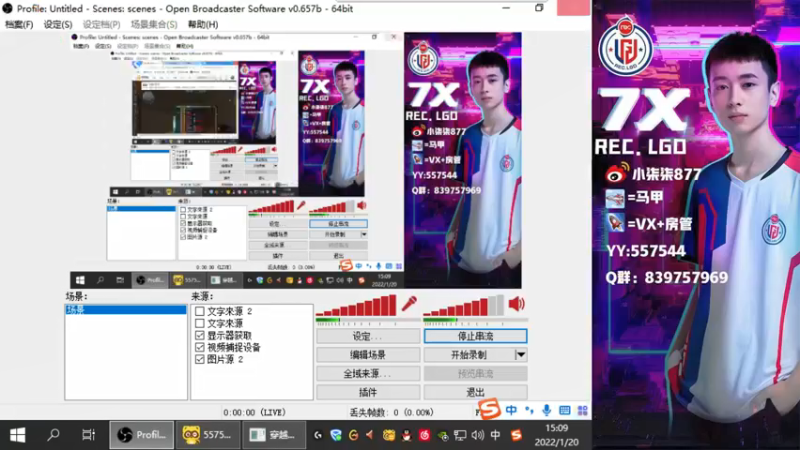Open the Windows Start menu
Image resolution: width=800 pixels, height=450 pixels.
[17, 435]
